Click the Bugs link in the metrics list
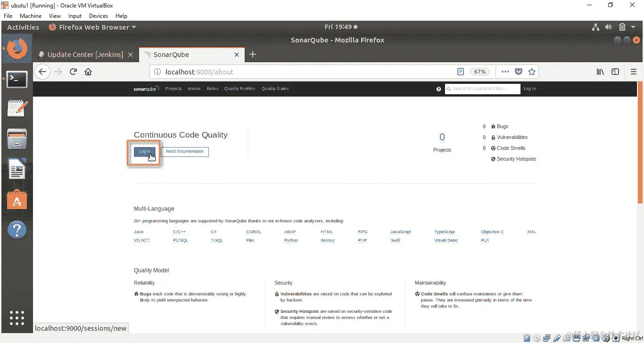Image resolution: width=644 pixels, height=343 pixels. pyautogui.click(x=502, y=126)
